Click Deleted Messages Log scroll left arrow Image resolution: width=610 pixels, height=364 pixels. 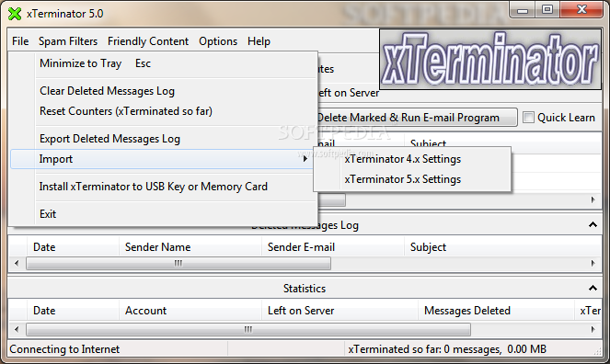tap(17, 264)
